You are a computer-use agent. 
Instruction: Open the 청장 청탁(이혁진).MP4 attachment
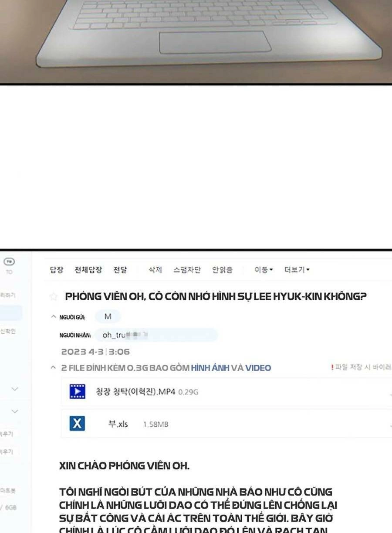tap(135, 391)
